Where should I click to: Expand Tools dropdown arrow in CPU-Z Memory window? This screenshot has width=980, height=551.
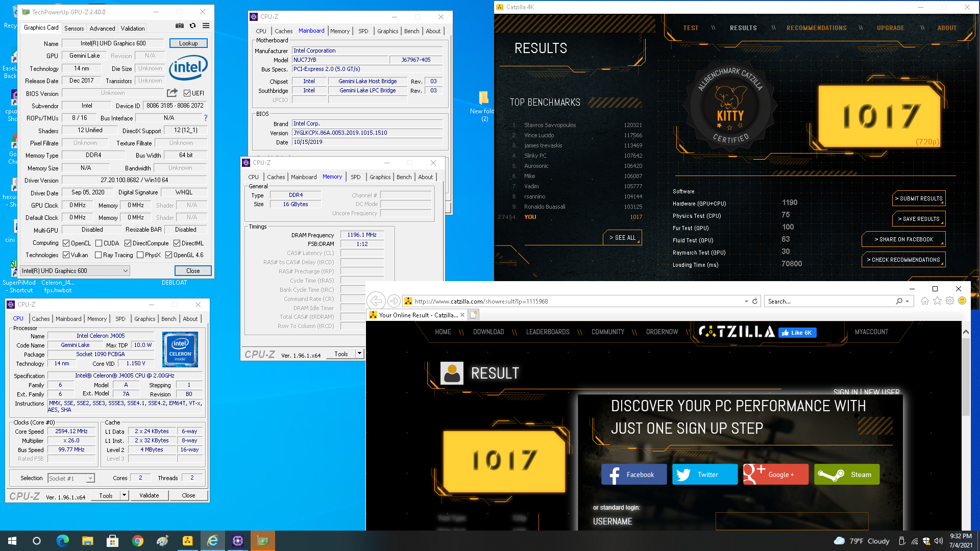coord(359,354)
